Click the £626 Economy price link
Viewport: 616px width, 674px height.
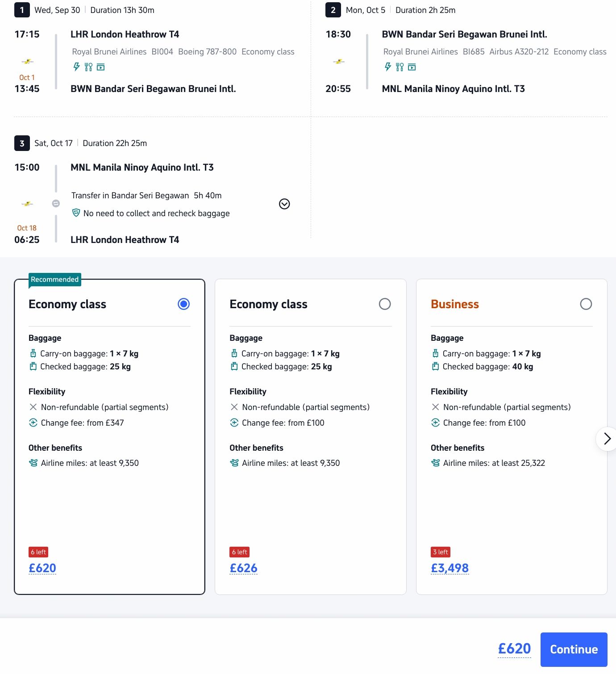243,568
